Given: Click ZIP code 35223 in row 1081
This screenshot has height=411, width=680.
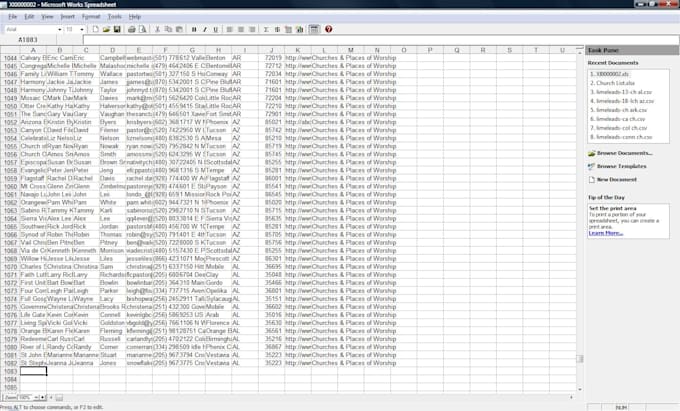Looking at the screenshot, I should pos(273,355).
